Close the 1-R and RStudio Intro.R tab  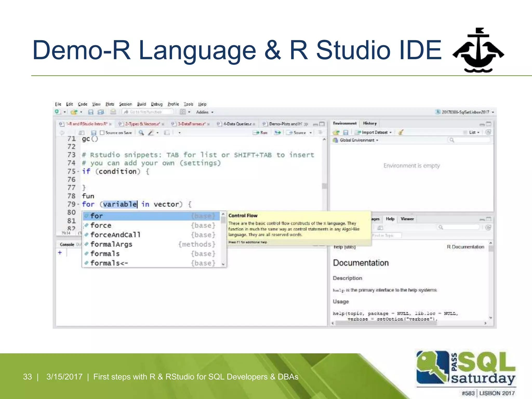coord(110,124)
